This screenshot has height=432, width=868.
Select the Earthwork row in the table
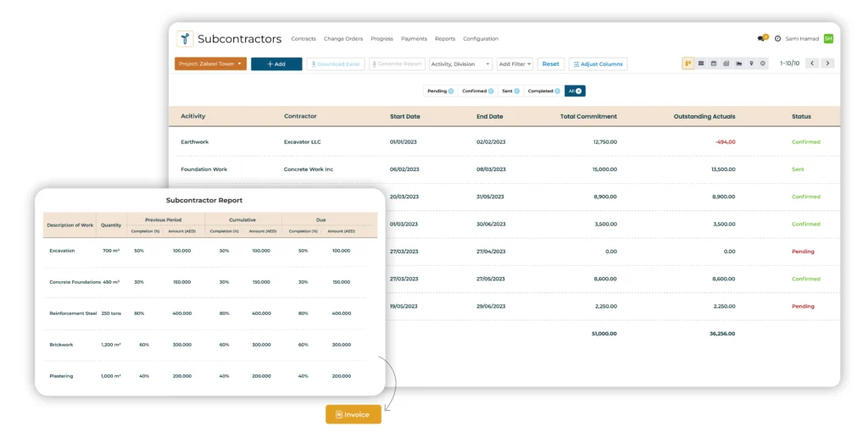click(195, 141)
